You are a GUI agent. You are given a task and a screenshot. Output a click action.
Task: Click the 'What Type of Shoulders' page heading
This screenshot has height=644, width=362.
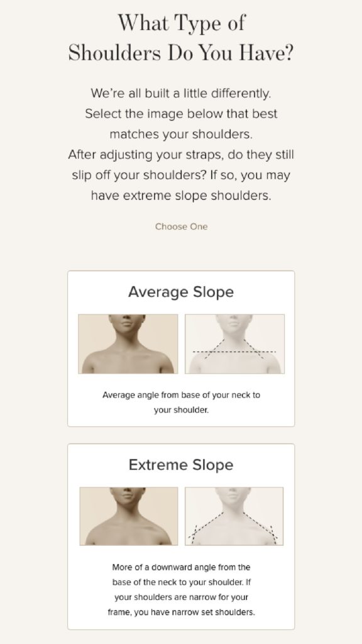coord(181,37)
